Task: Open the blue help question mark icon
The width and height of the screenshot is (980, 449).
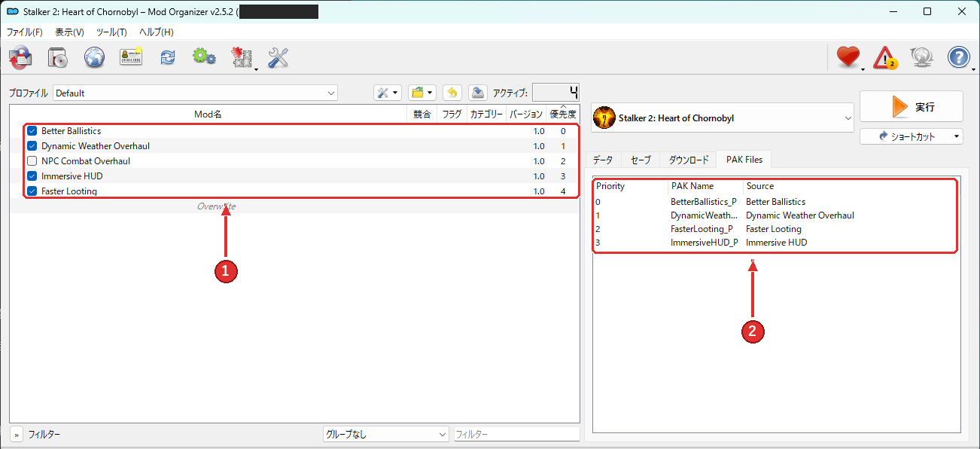Action: tap(958, 57)
